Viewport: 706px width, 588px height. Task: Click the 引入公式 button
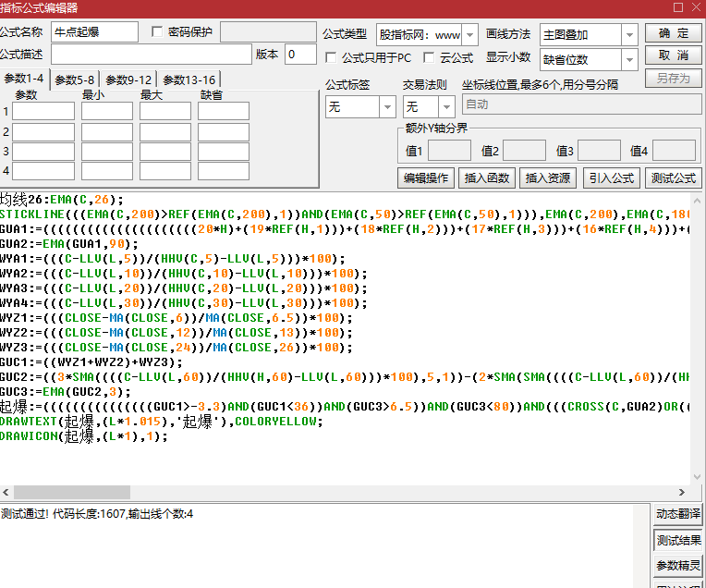pos(612,178)
